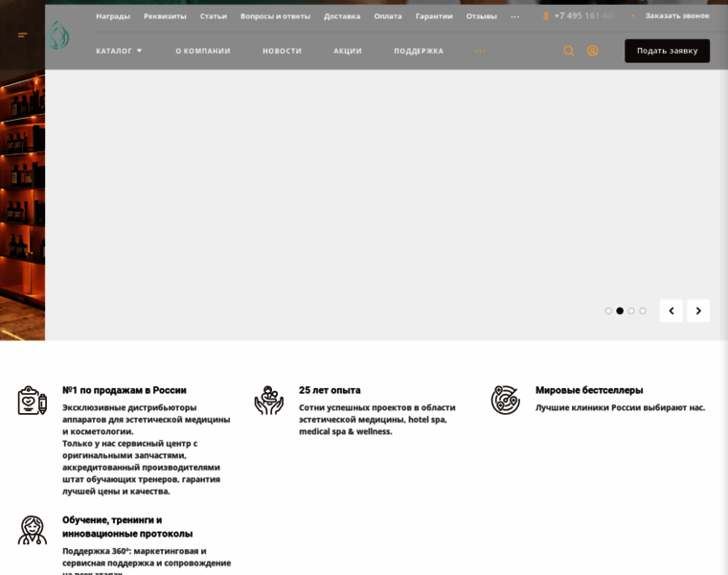The width and height of the screenshot is (728, 575).
Task: Click Заказать звонок link
Action: tap(677, 15)
